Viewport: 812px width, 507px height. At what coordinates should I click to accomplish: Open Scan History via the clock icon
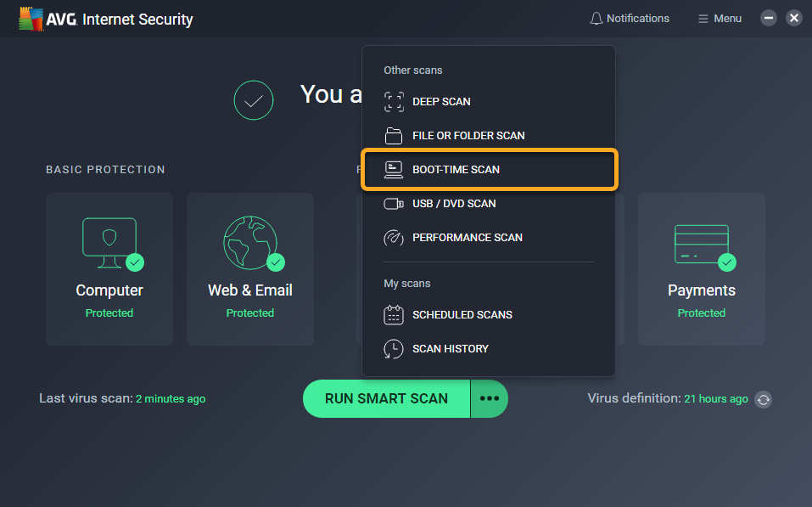coord(393,348)
